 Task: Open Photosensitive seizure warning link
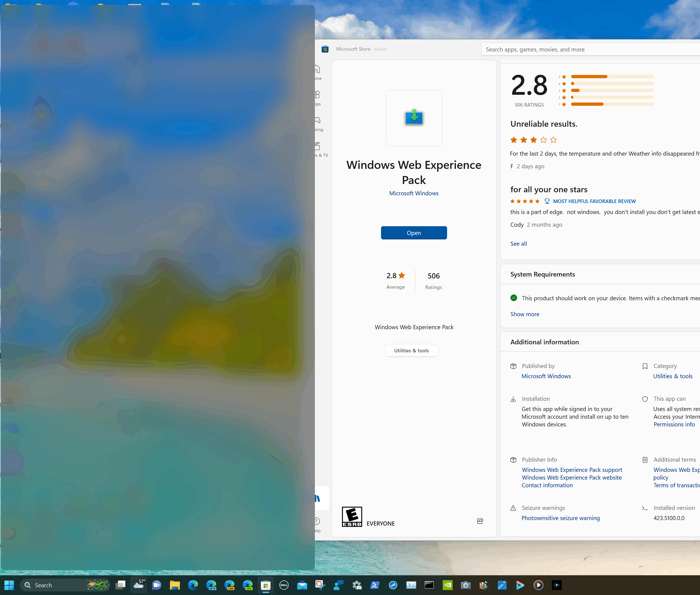(x=560, y=518)
